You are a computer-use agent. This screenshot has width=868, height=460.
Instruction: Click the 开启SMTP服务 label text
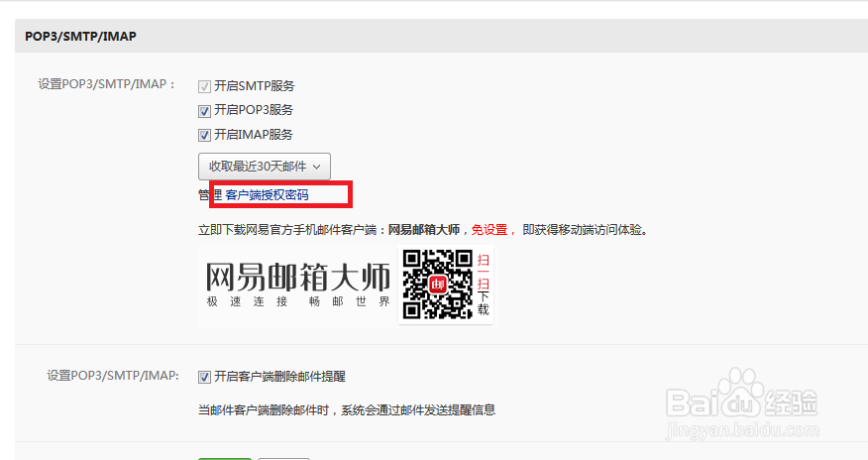click(x=255, y=86)
